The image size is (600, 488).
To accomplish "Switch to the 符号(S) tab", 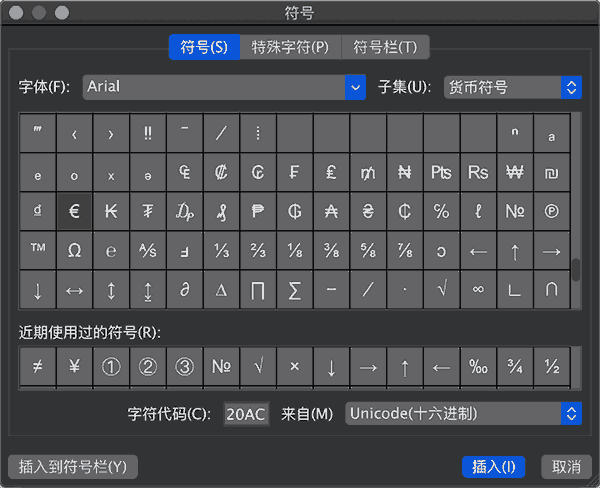I will (204, 47).
